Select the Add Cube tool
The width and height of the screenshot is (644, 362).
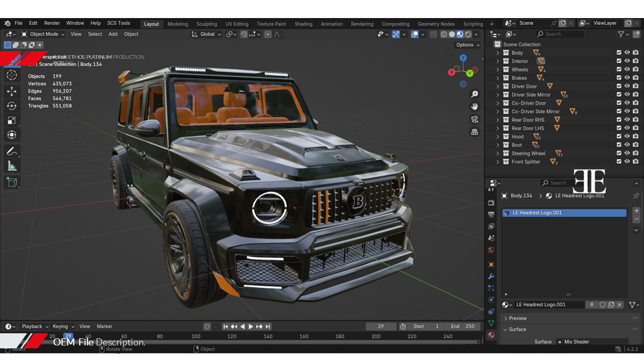click(12, 182)
